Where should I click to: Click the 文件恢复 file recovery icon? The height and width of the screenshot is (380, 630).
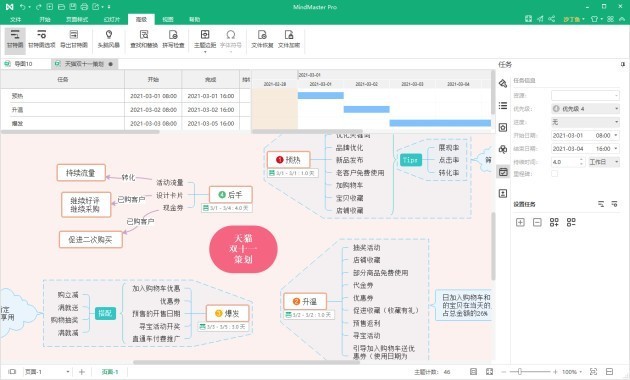262,39
